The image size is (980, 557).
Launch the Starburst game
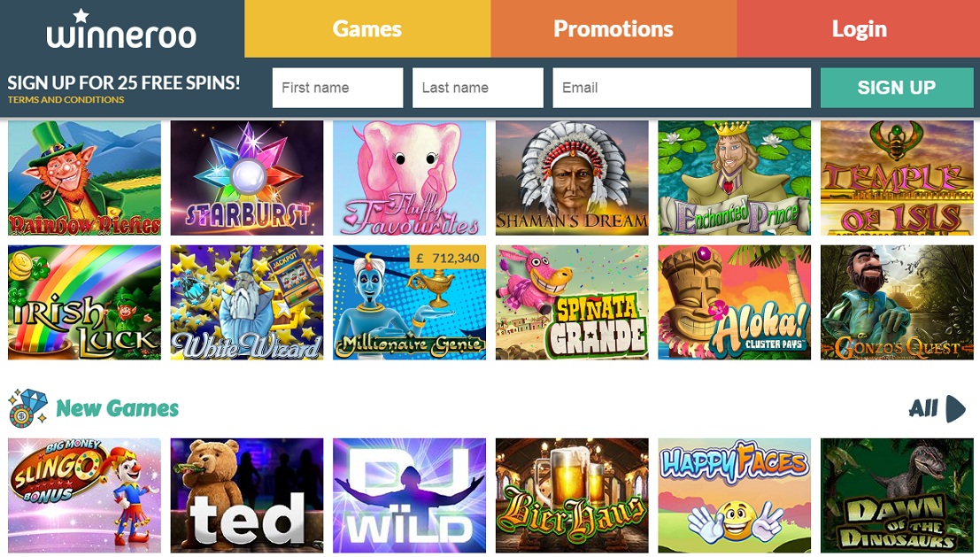[247, 178]
